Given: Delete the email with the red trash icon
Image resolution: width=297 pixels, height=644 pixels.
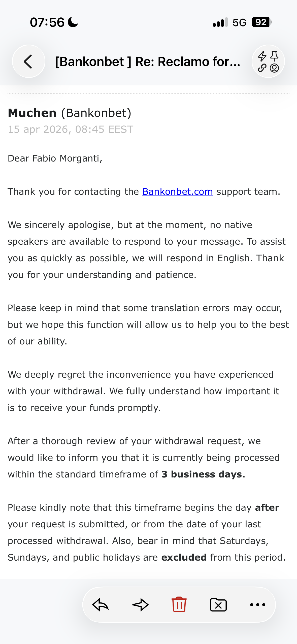Looking at the screenshot, I should [x=179, y=604].
